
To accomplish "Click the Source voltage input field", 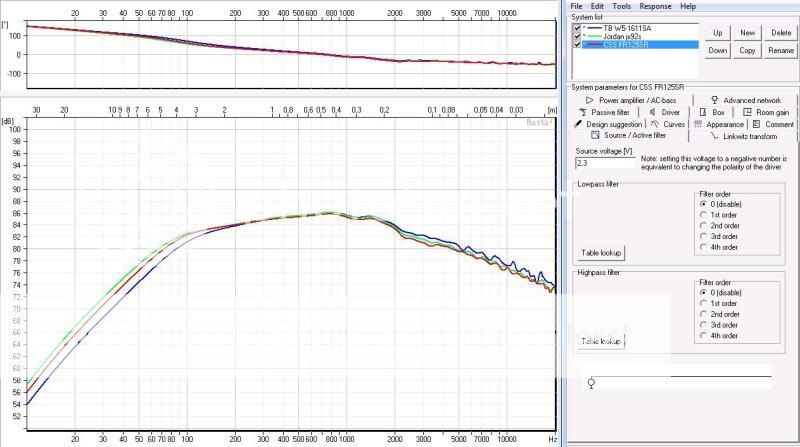I will (605, 161).
